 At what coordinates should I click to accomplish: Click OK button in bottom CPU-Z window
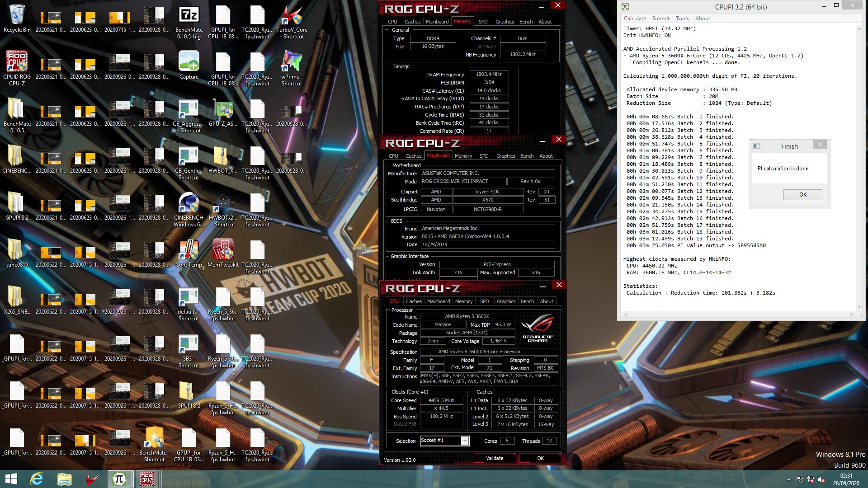pyautogui.click(x=540, y=458)
